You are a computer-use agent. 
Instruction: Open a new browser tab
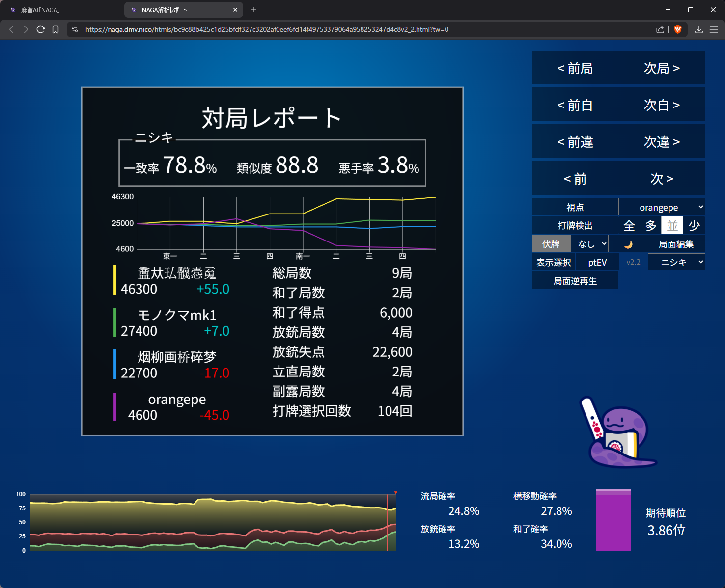(253, 10)
